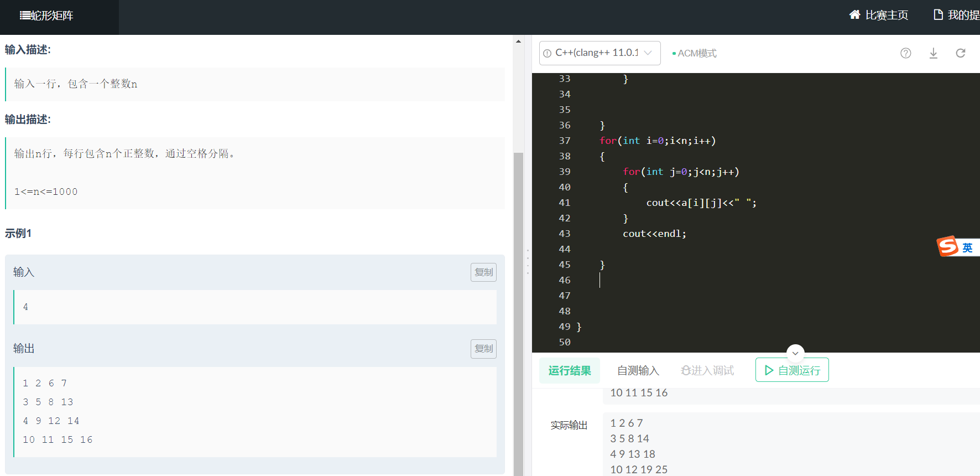This screenshot has height=476, width=980.
Task: Click sample input value 4
Action: (x=25, y=307)
